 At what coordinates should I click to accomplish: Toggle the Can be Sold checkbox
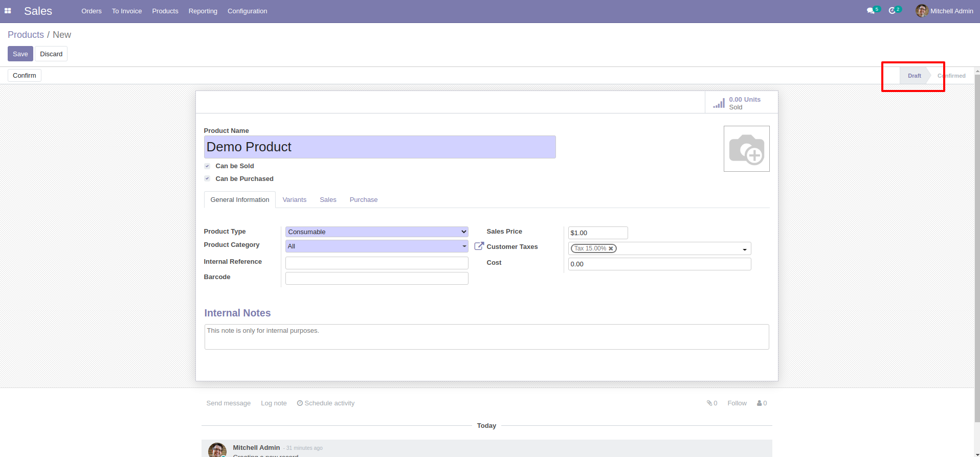[x=207, y=166]
